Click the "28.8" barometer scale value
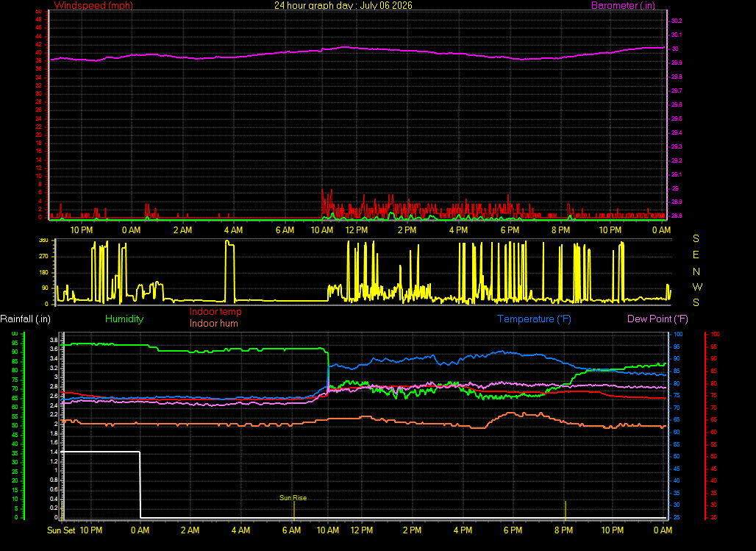Viewport: 756px width, 551px height. 677,216
